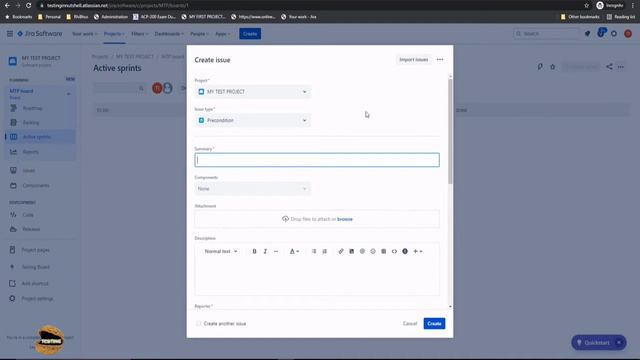
Task: Open the Filters menu
Action: [140, 34]
